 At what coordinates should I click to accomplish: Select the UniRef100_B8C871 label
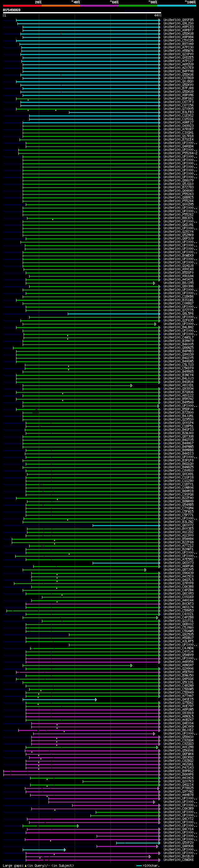(179, 218)
